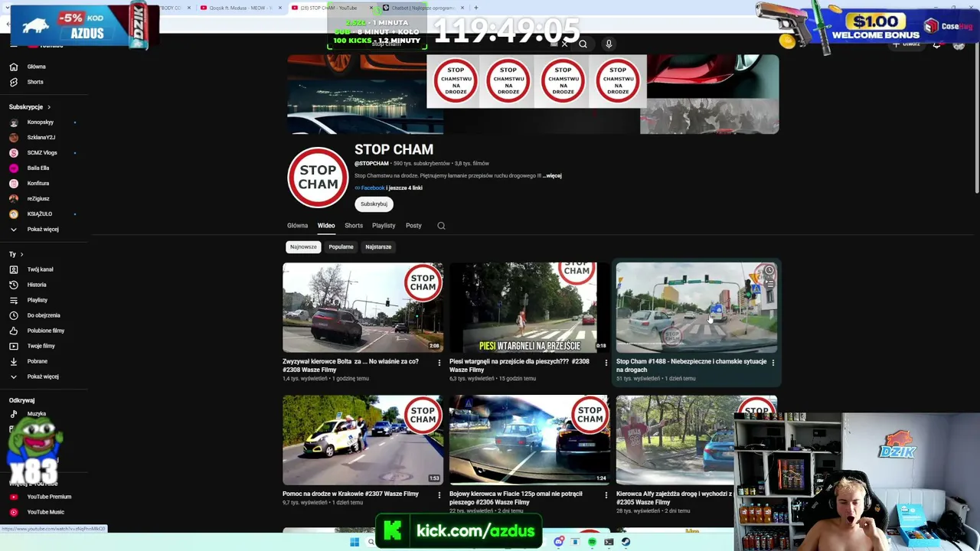Image resolution: width=980 pixels, height=551 pixels.
Task: Open the Playlisty icon in sidebar
Action: [x=14, y=300]
